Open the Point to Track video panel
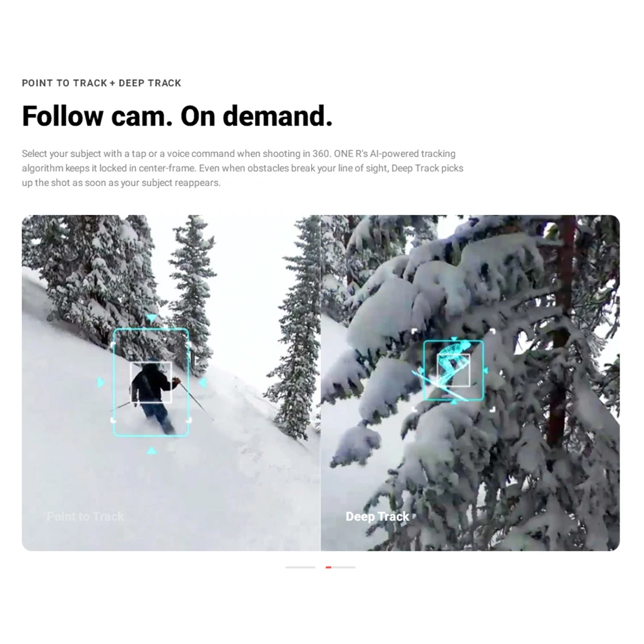644x644 pixels. [x=171, y=383]
